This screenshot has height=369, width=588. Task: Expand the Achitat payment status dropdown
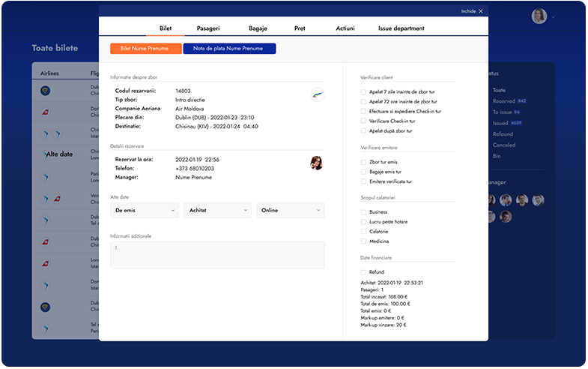(217, 211)
